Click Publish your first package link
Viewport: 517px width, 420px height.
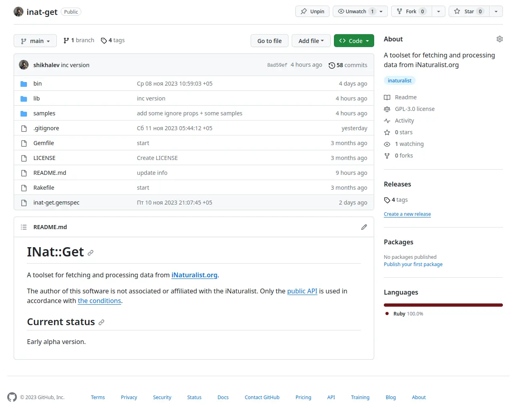[x=413, y=264]
